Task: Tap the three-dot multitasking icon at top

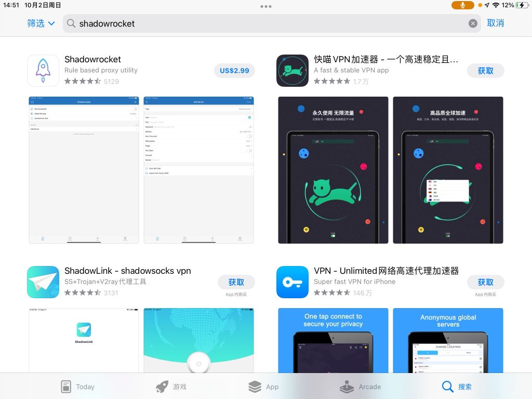Action: (x=266, y=6)
